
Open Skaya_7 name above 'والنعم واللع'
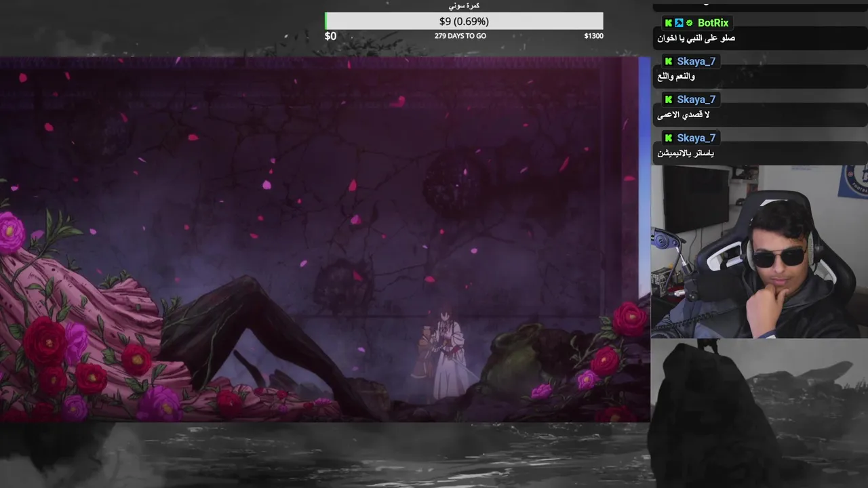coord(696,61)
